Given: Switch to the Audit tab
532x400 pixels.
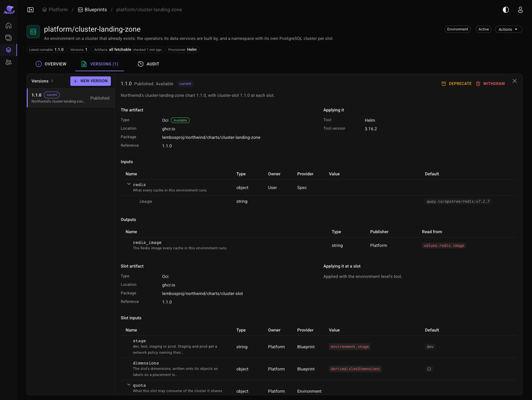Looking at the screenshot, I should pyautogui.click(x=149, y=64).
